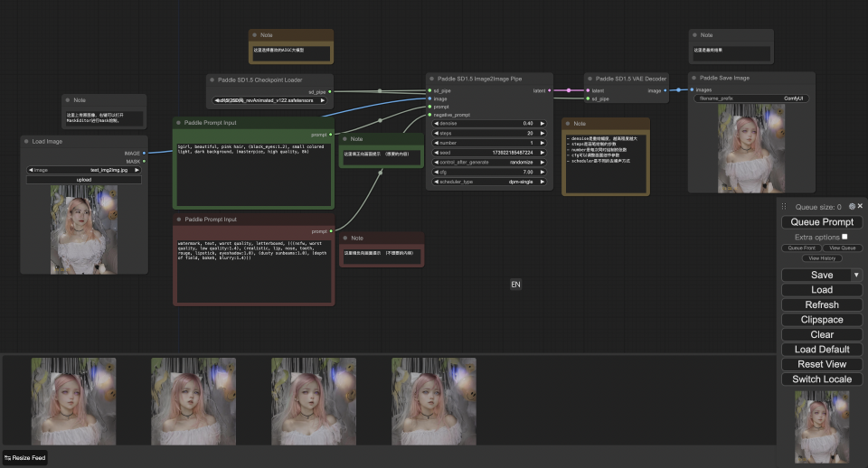Click into the positive prompt text area

click(x=253, y=174)
